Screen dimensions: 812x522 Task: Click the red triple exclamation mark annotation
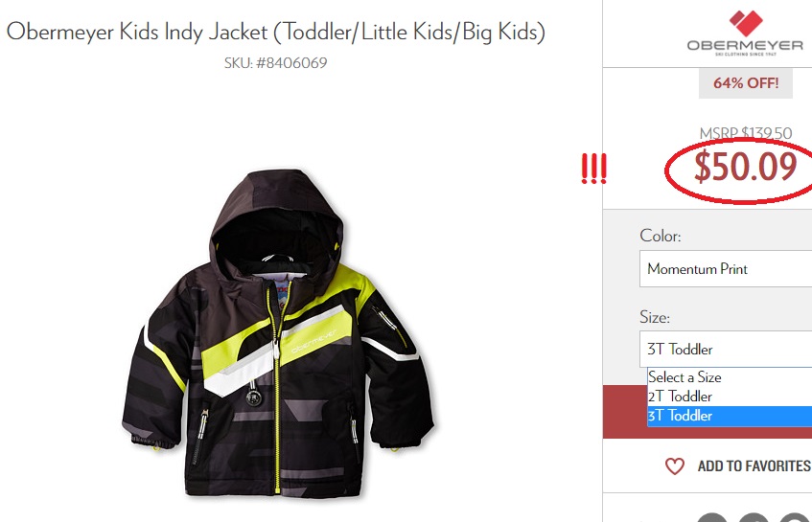[x=593, y=169]
